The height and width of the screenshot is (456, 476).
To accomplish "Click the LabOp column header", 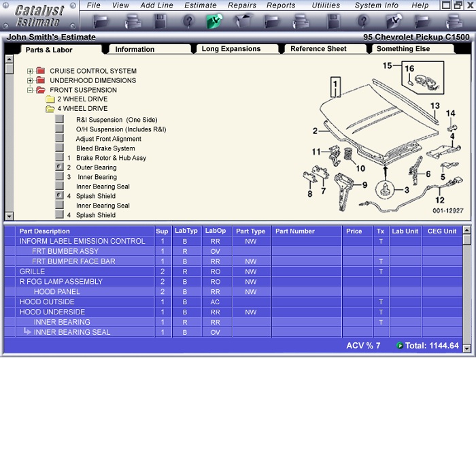I will click(x=217, y=231).
